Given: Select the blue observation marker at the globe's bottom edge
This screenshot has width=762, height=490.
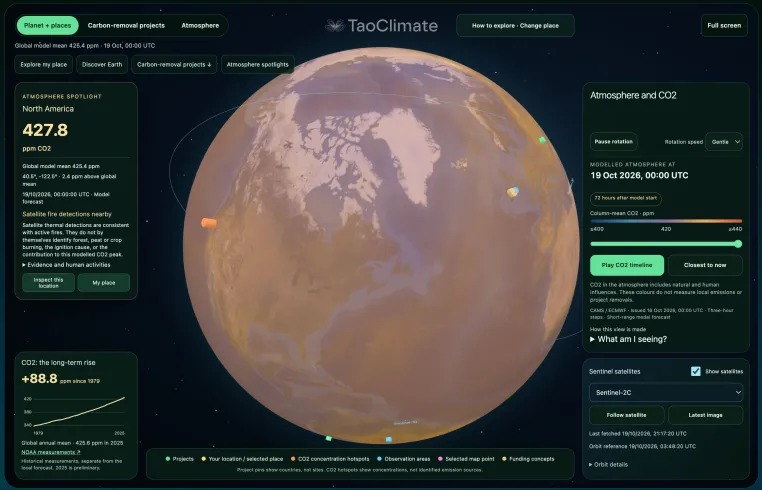Looking at the screenshot, I should [x=388, y=439].
